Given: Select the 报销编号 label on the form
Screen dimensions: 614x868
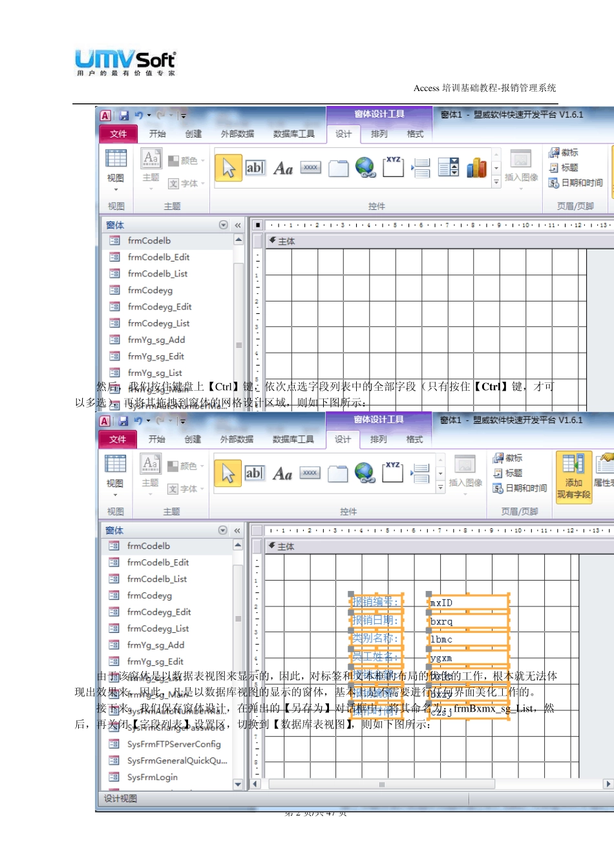Looking at the screenshot, I should [377, 601].
